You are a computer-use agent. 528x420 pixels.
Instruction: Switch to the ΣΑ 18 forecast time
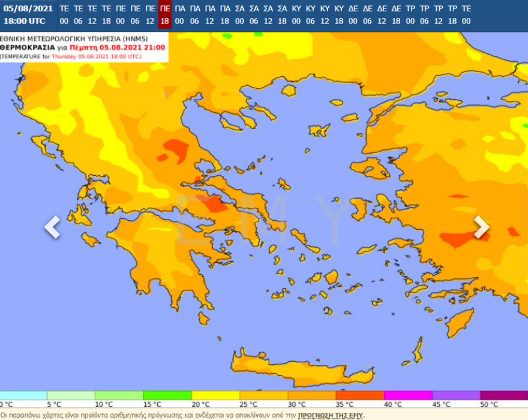coord(283,15)
